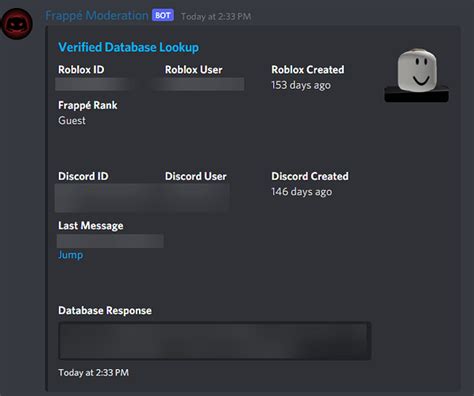This screenshot has width=474, height=396.
Task: Click the BOT badge next to username
Action: [163, 15]
